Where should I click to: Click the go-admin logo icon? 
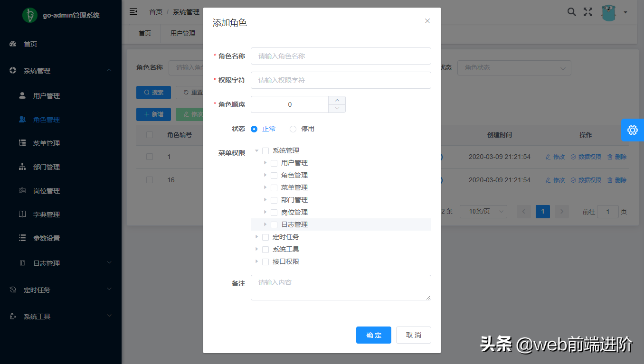click(x=30, y=15)
